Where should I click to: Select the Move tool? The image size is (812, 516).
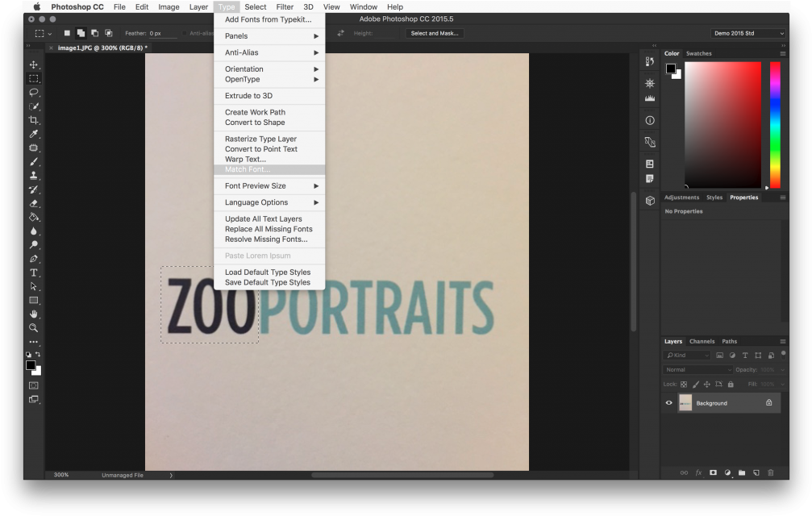pyautogui.click(x=34, y=64)
